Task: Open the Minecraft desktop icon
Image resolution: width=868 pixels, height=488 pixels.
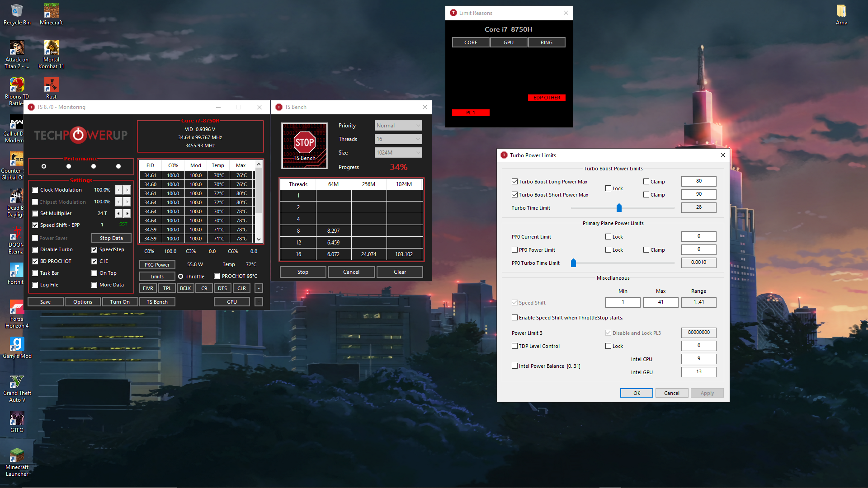Action: pyautogui.click(x=51, y=14)
